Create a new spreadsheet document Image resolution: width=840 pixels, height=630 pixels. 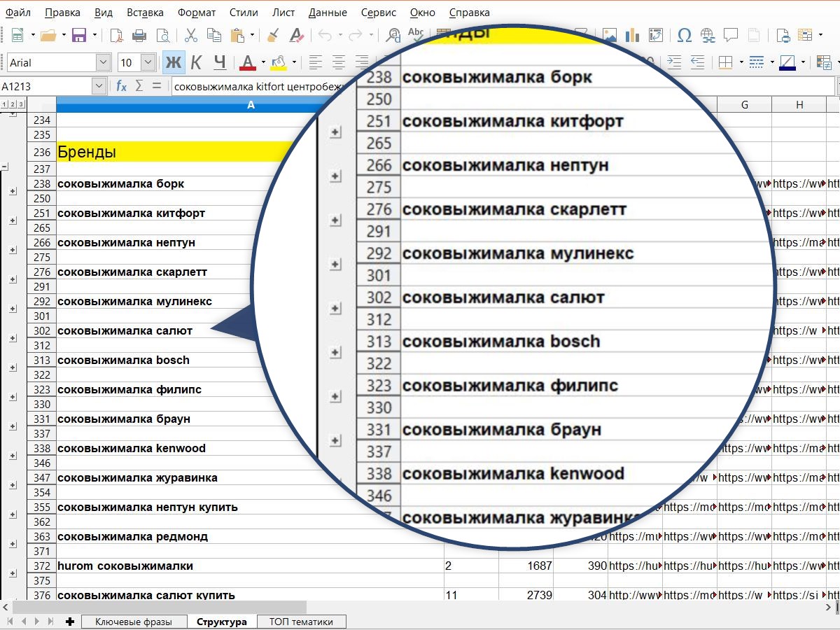click(17, 35)
